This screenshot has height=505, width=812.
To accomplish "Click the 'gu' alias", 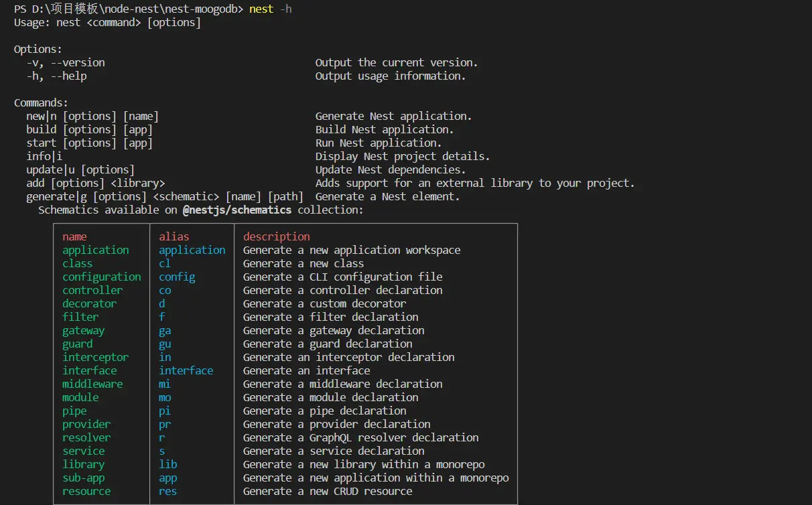I will pos(165,344).
